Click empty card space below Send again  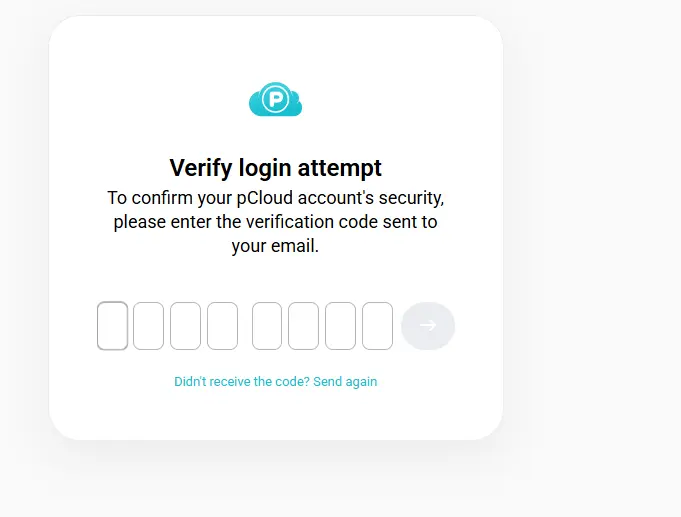[275, 415]
